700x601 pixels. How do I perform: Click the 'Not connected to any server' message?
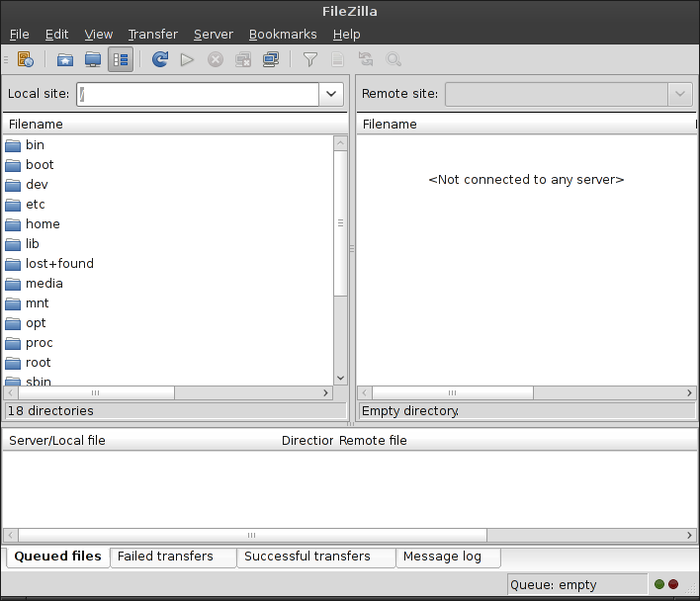click(526, 179)
